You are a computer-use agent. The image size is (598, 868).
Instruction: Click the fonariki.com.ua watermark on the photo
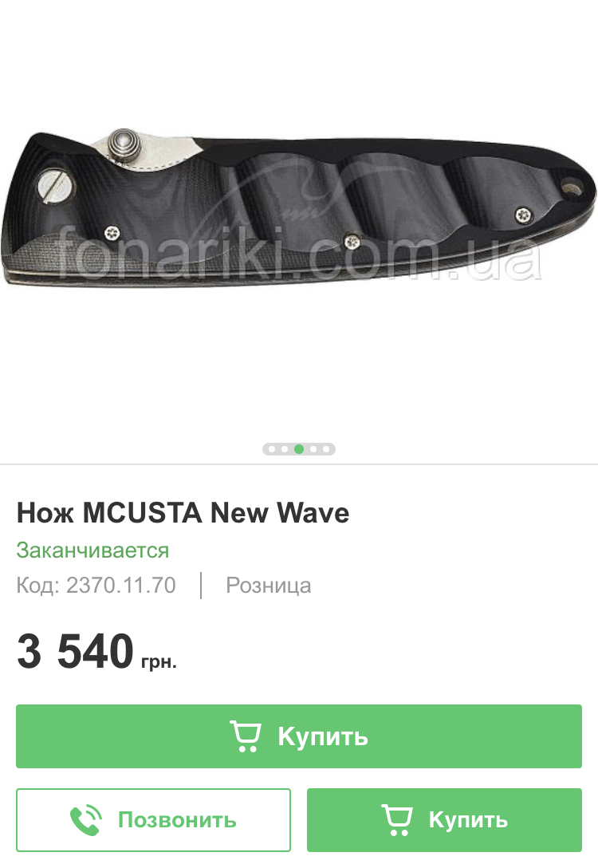pos(299,254)
